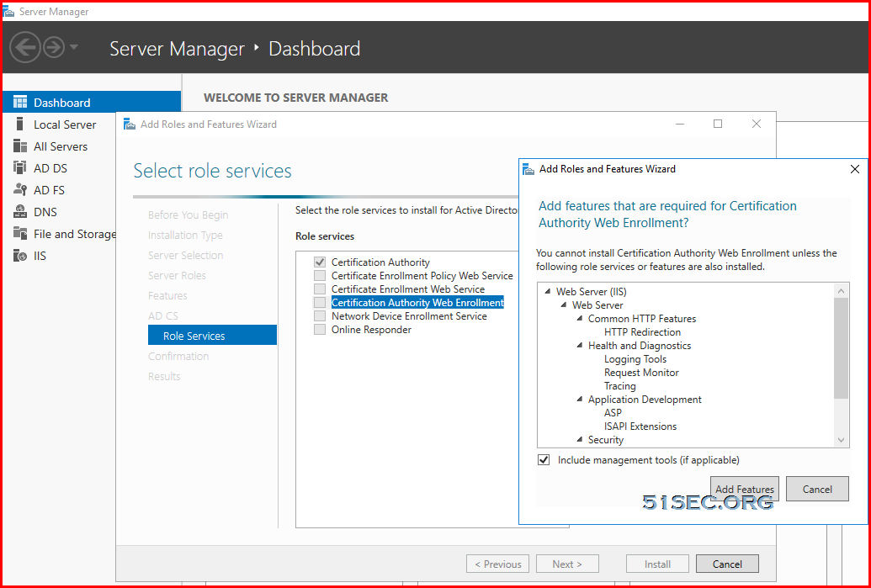The height and width of the screenshot is (588, 871).
Task: Click the down arrow of the features list scrollbar
Action: (841, 440)
